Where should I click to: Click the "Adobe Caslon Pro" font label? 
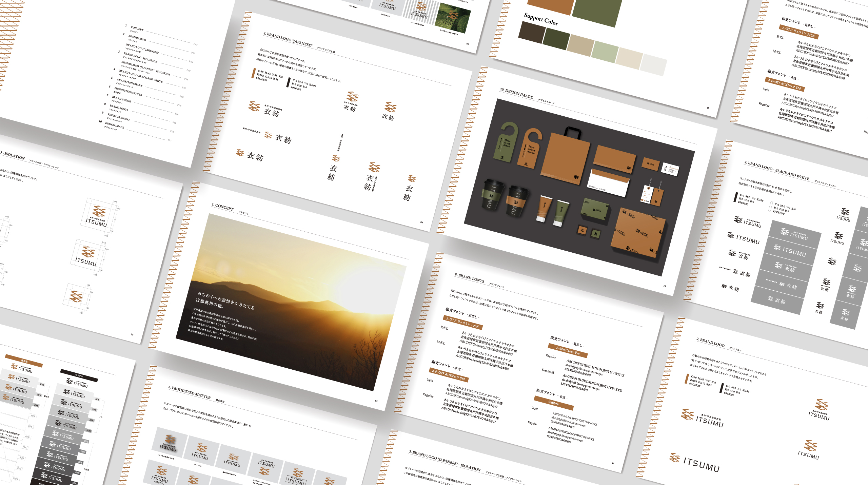coord(568,350)
